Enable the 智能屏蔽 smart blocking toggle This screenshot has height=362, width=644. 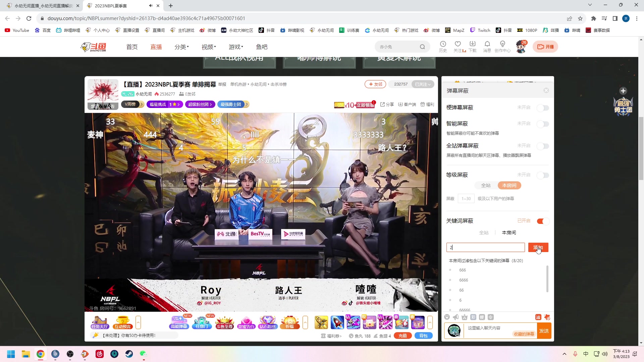tap(543, 124)
